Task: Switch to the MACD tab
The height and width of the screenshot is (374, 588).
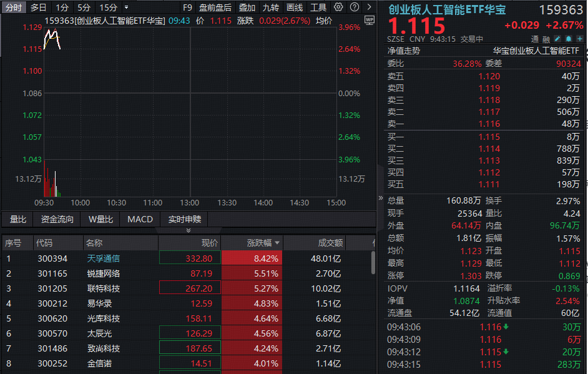Action: [x=140, y=219]
